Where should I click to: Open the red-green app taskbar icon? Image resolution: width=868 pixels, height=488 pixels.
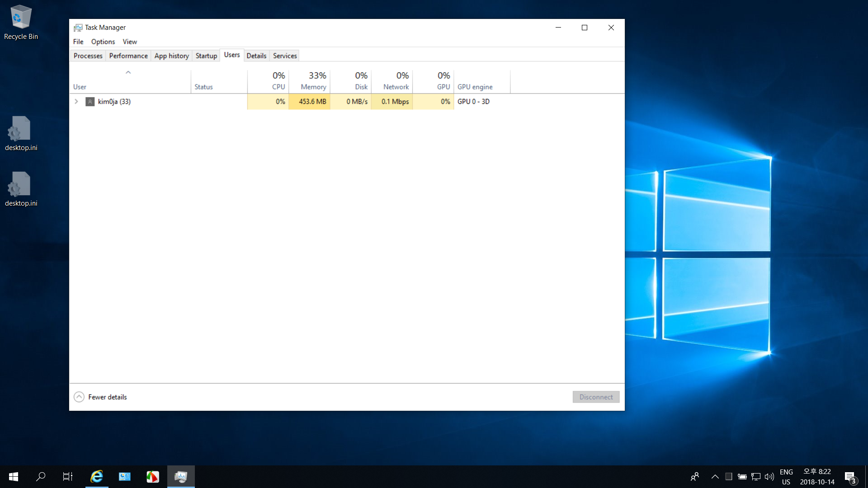pos(153,477)
